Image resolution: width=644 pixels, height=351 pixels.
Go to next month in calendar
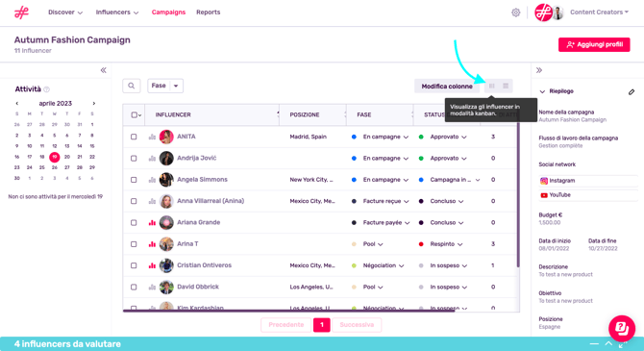tap(93, 104)
